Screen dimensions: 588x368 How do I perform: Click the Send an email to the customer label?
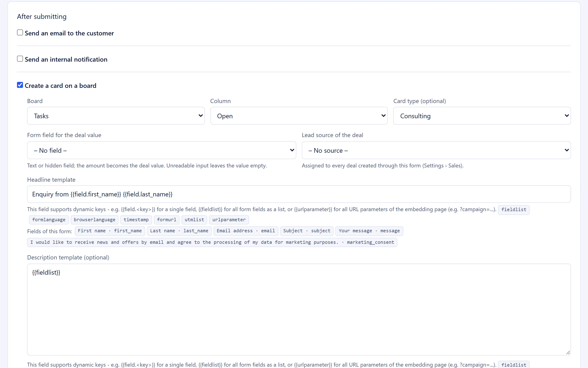[69, 33]
